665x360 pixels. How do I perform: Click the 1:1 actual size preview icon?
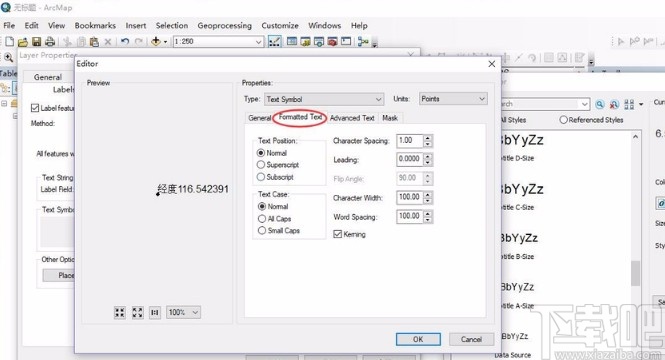[x=155, y=313]
